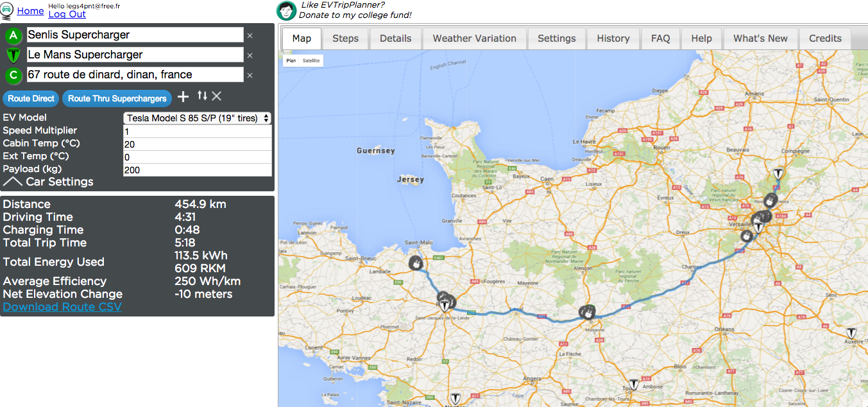Switch map to Satellite view
The image size is (868, 407).
point(311,61)
